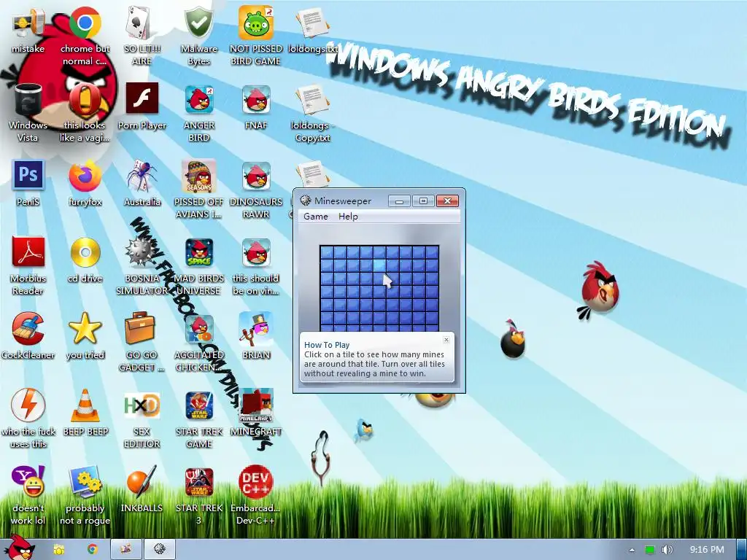Select the 'probably not a rogue' gears icon
This screenshot has height=560, width=747.
[x=85, y=482]
